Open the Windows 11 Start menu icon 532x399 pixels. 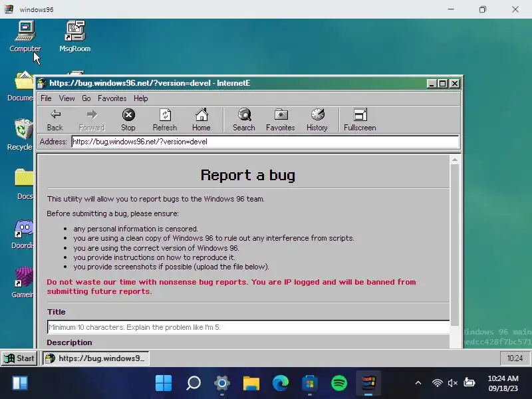[164, 383]
